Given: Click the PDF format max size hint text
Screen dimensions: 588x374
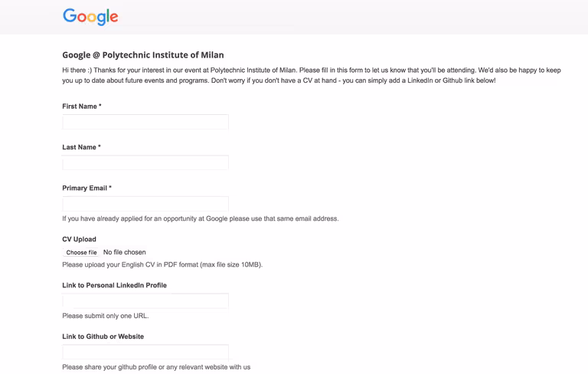Looking at the screenshot, I should pos(162,264).
